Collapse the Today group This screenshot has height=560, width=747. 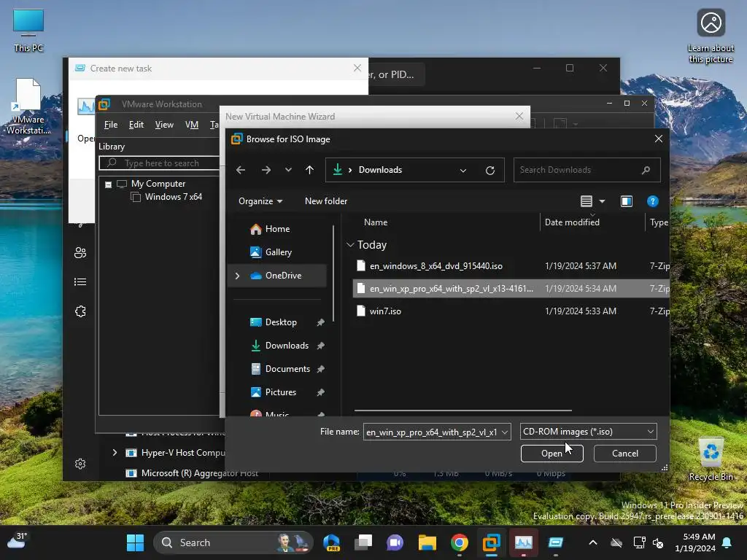[x=350, y=245]
